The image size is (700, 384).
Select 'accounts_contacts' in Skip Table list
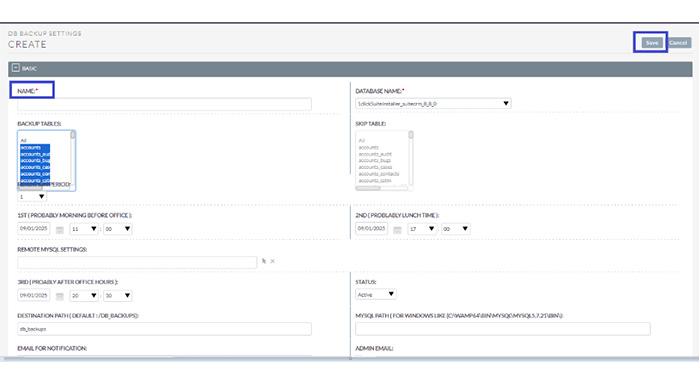(x=379, y=174)
